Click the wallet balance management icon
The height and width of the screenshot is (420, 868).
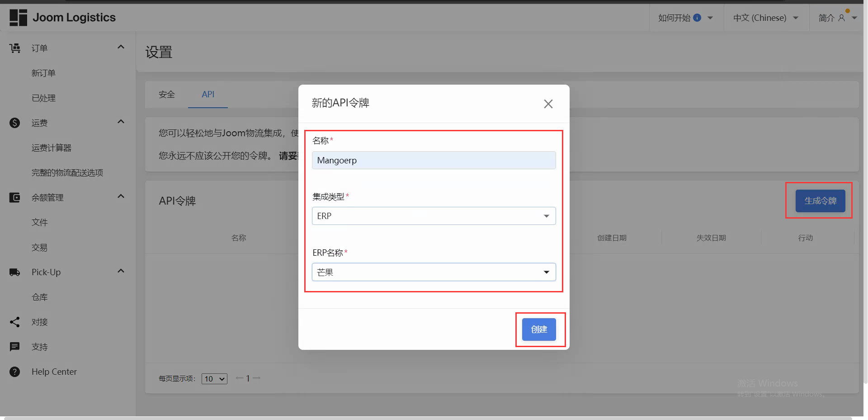[x=15, y=197]
